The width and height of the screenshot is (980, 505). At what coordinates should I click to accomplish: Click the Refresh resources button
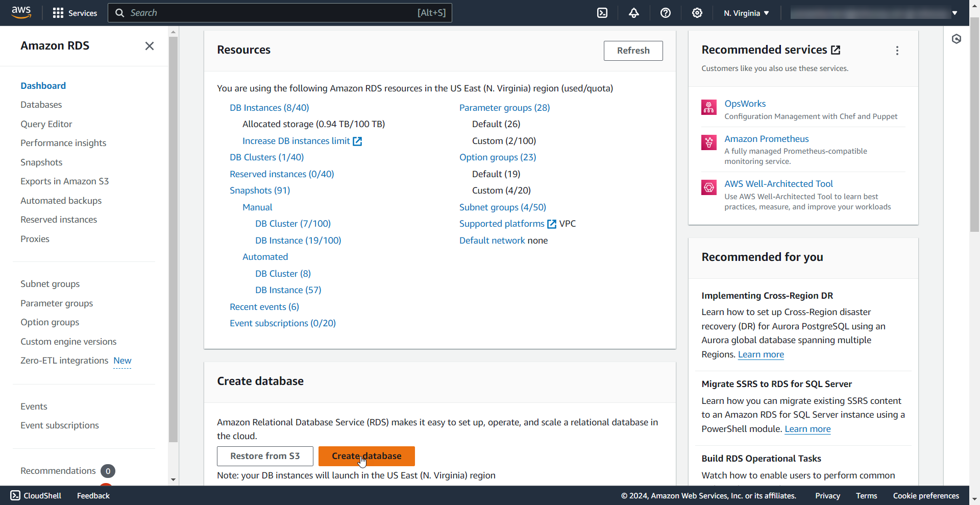(633, 51)
